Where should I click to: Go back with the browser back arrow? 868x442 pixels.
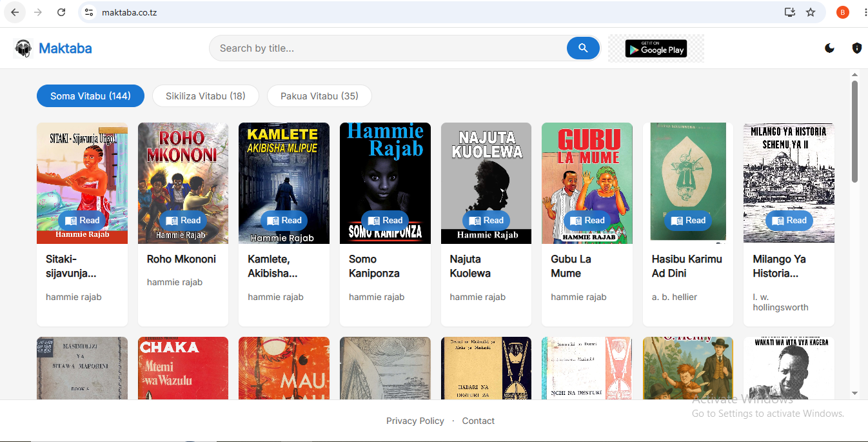click(15, 12)
